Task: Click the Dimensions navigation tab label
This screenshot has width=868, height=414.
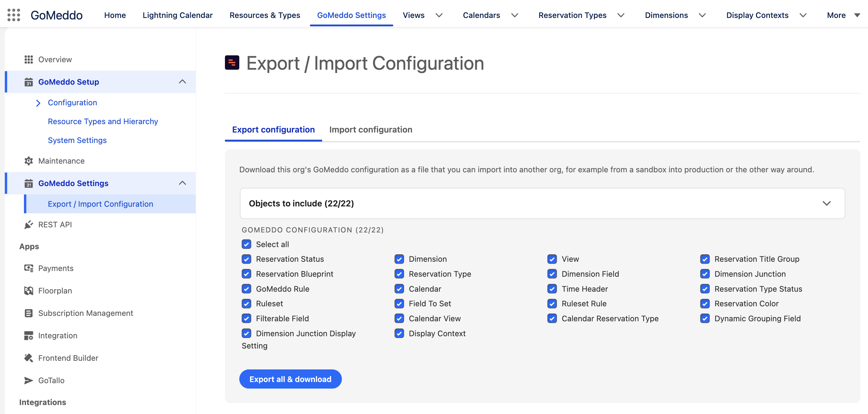Action: point(666,15)
